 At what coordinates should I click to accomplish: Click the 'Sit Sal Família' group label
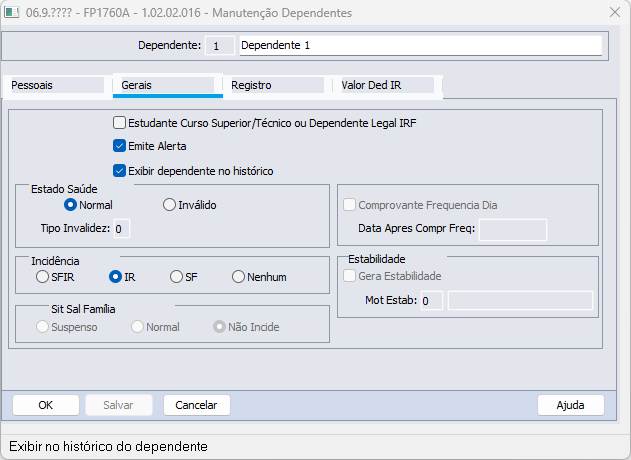[x=83, y=309]
